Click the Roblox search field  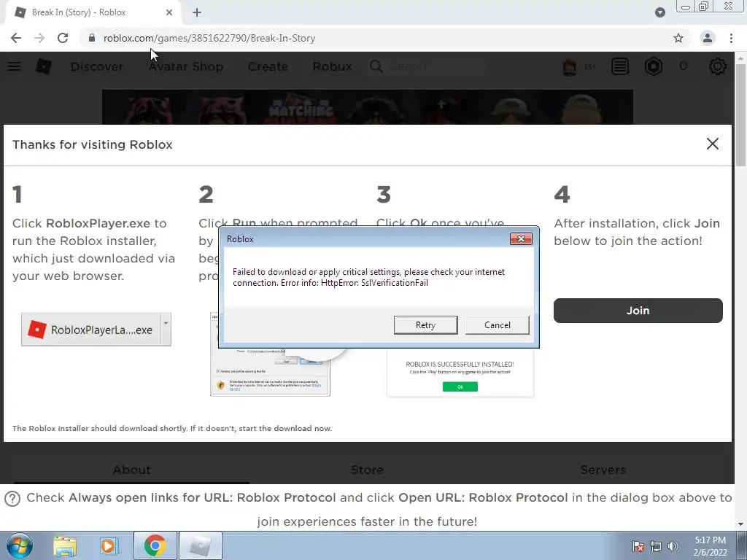426,66
